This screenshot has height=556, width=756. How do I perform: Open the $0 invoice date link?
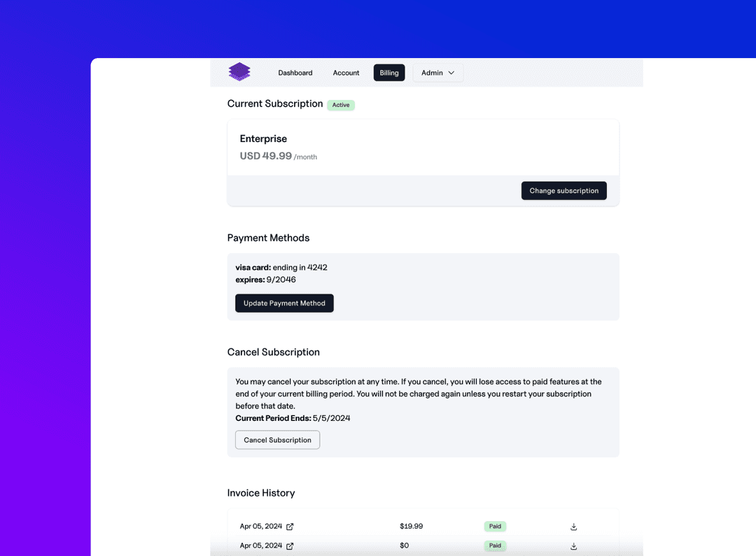261,546
